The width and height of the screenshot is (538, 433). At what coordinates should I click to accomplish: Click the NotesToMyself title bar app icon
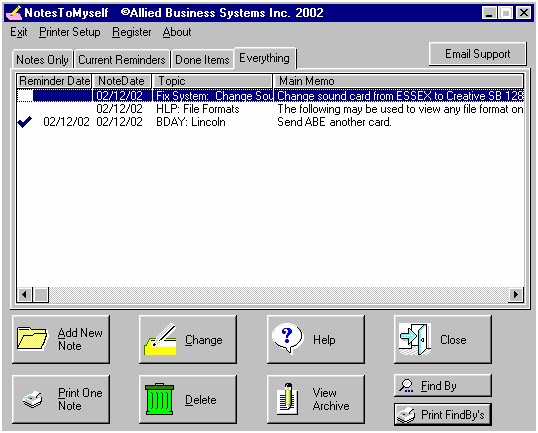click(14, 13)
